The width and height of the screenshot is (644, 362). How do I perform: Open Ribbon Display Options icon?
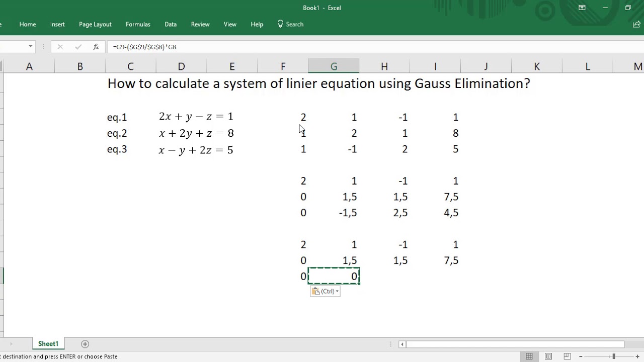pos(582,8)
